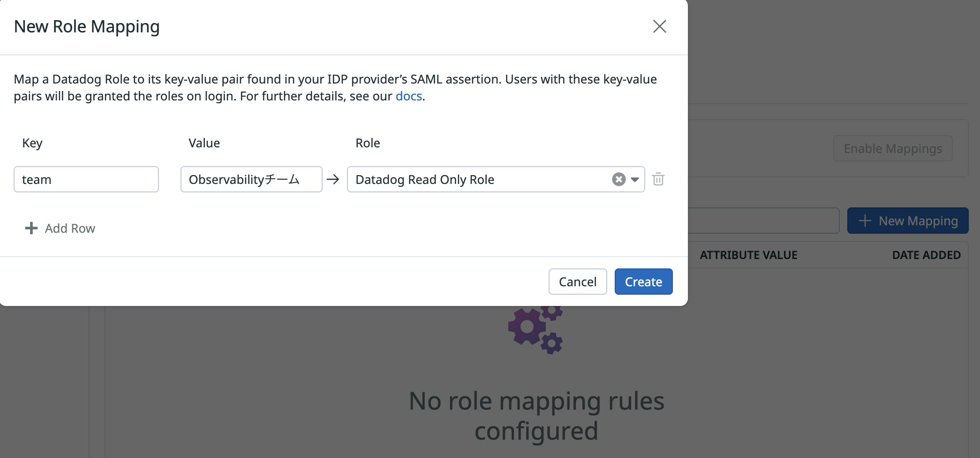Click the purple gears illustration
This screenshot has height=458, width=980.
tap(535, 328)
